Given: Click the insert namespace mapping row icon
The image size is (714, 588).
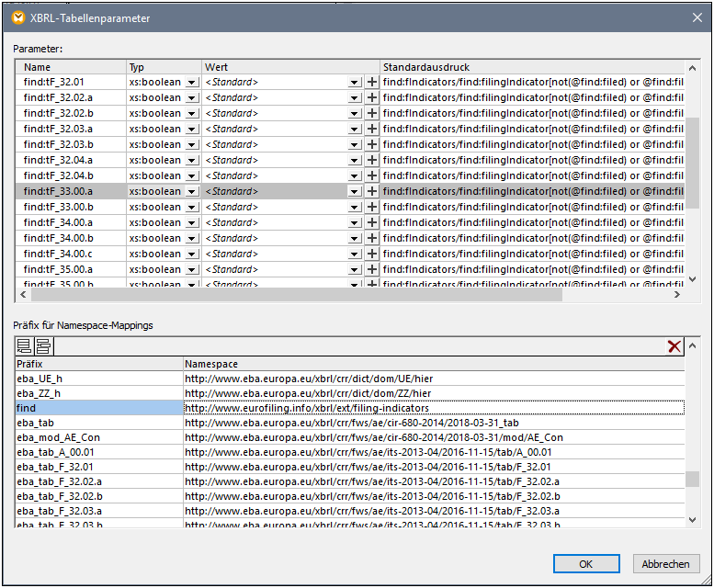Looking at the screenshot, I should tap(43, 346).
